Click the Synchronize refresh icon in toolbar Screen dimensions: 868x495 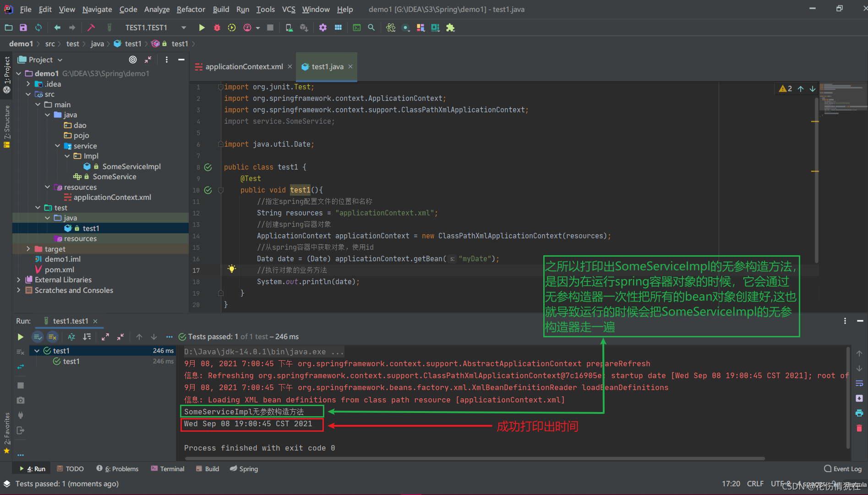coord(38,27)
